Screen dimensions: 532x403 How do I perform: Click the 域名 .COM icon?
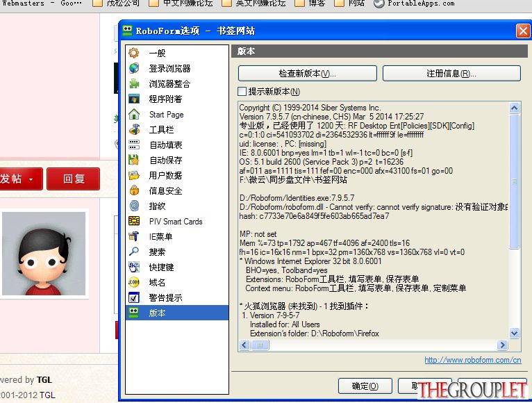click(x=134, y=282)
